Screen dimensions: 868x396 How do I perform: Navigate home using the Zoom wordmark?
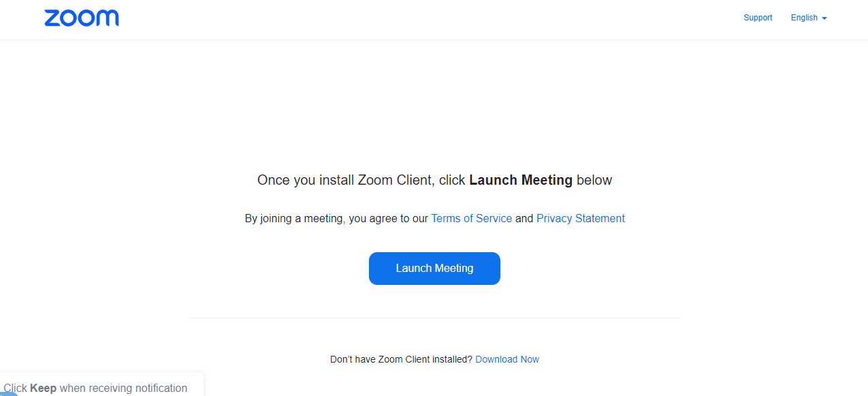click(x=81, y=18)
